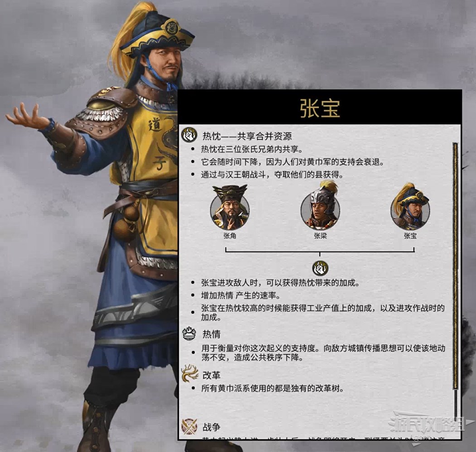Image resolution: width=476 pixels, height=452 pixels.
Task: Select the 张宝 portrait in the panel
Action: coord(410,206)
